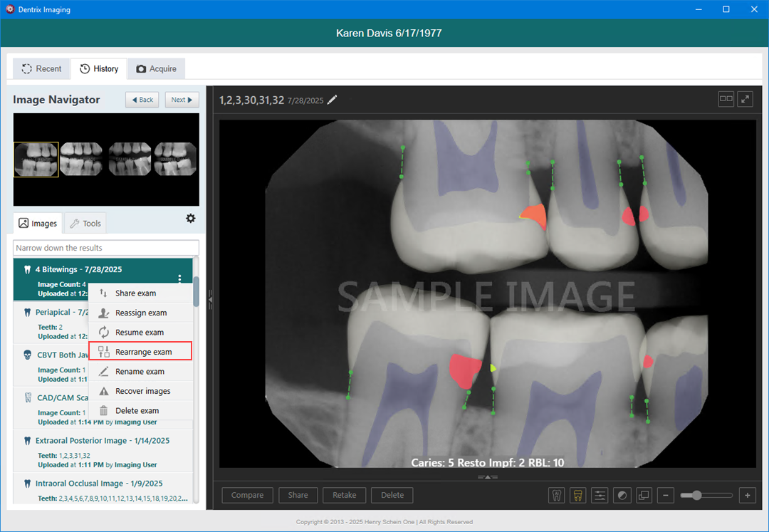
Task: Click the Narrow down the results field
Action: [106, 248]
